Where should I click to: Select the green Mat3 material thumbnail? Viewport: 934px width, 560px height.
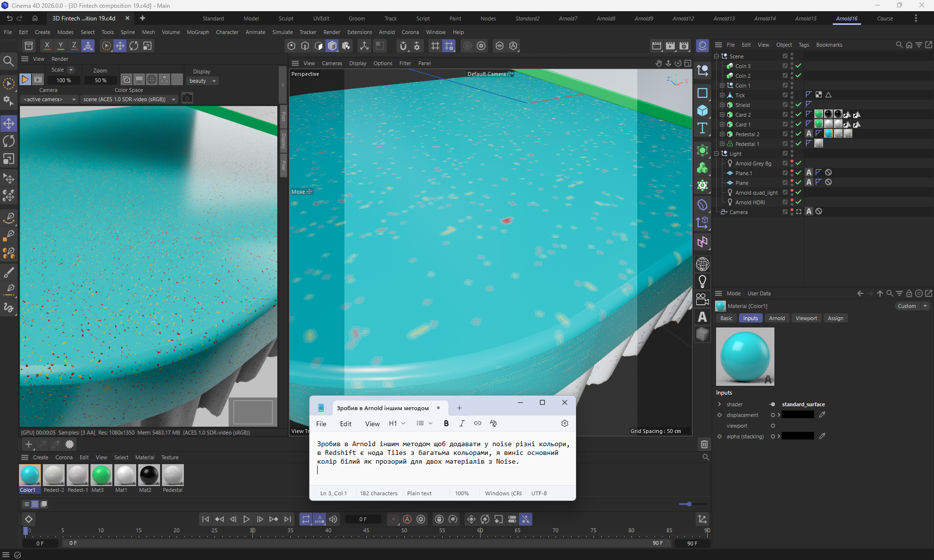click(x=101, y=475)
